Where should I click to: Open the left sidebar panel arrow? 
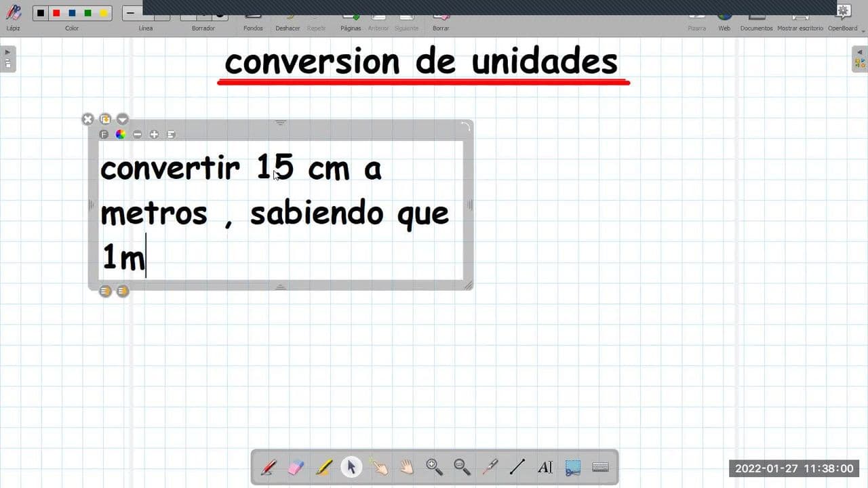click(7, 51)
